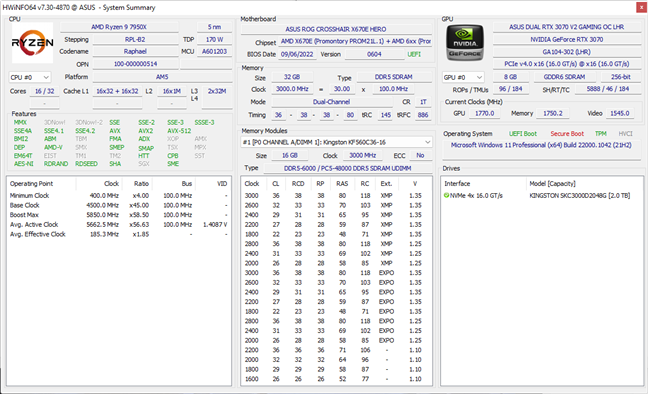The height and width of the screenshot is (394, 648).
Task: Click the GPU memory clock 1750.2 value
Action: pos(553,113)
